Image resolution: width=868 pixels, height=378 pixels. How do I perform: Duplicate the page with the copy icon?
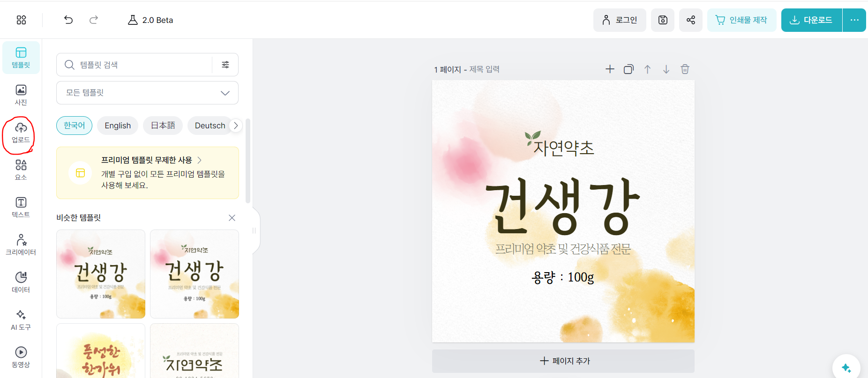(629, 69)
